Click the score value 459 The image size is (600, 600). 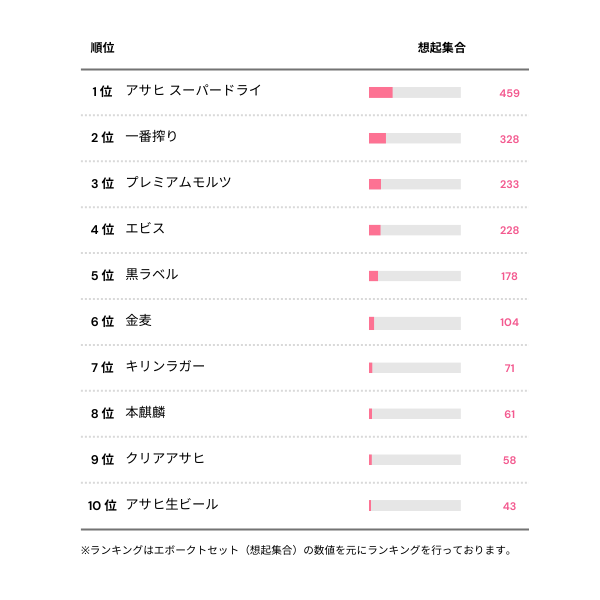pos(509,93)
